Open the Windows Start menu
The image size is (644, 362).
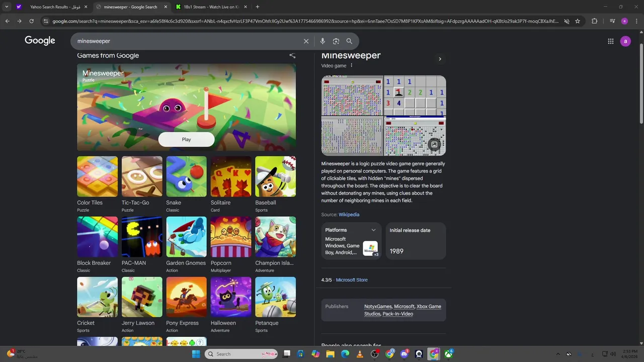point(196,354)
